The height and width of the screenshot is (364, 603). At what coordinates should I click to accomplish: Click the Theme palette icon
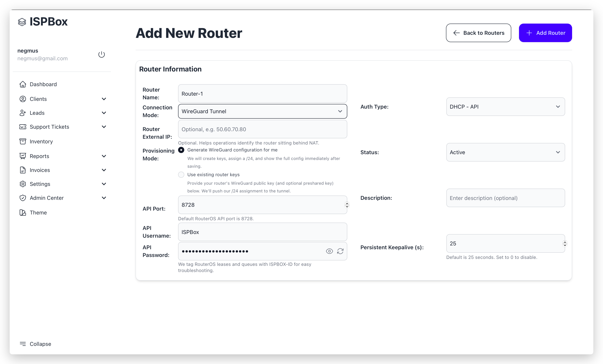23,213
